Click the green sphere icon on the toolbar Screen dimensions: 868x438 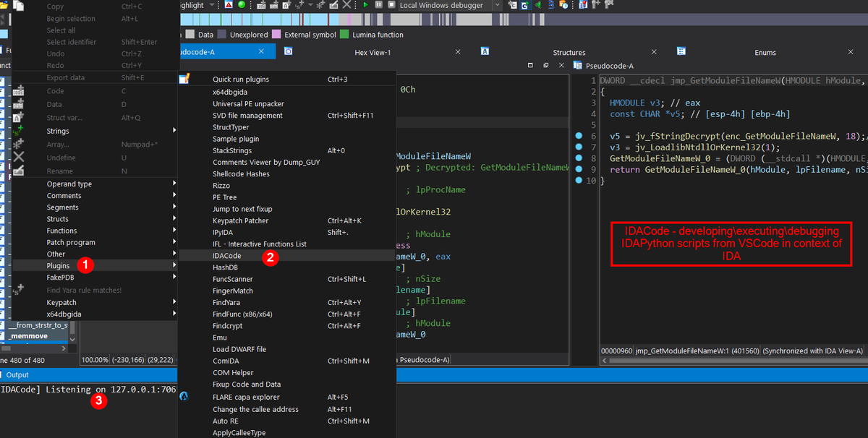[242, 6]
